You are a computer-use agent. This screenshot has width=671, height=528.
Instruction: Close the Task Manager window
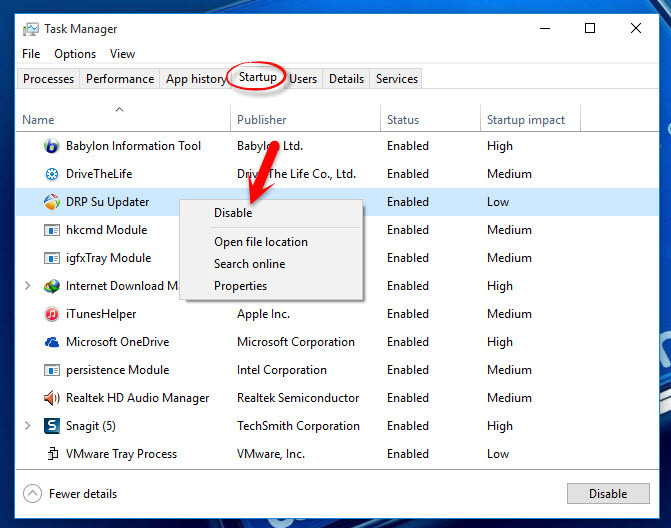pyautogui.click(x=636, y=29)
